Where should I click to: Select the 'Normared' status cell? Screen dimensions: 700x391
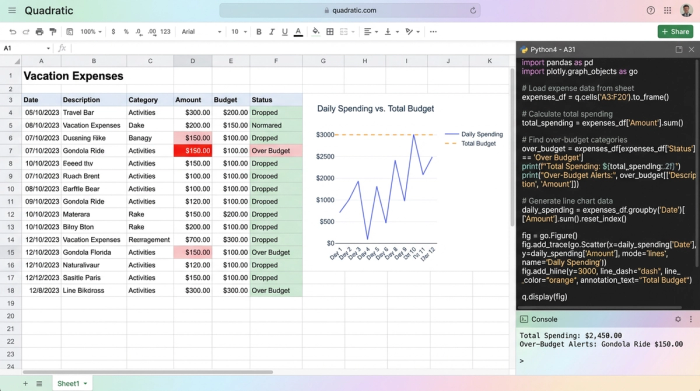276,125
